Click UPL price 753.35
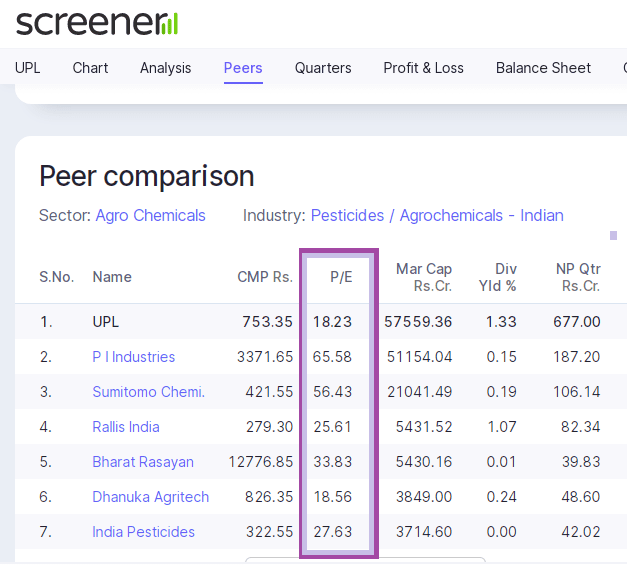 pos(268,322)
